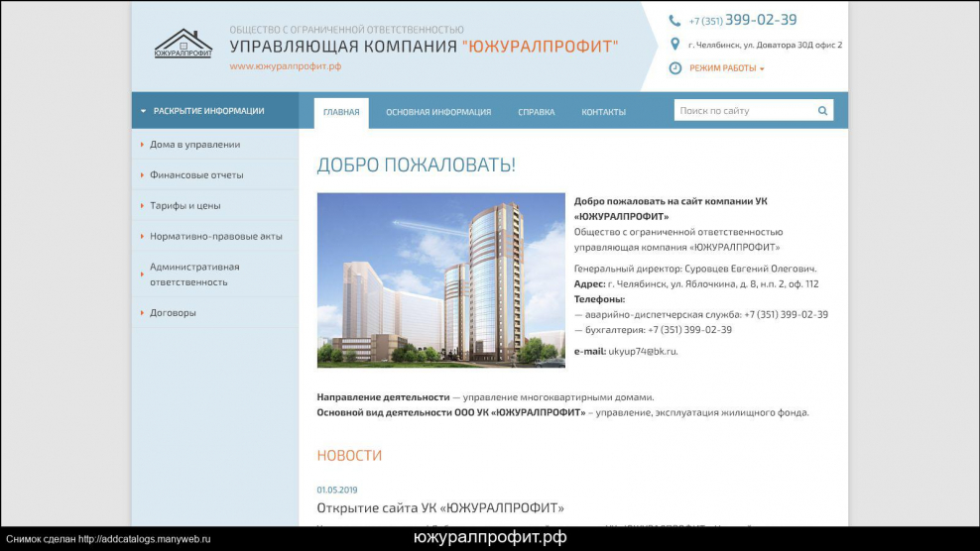Click the clock icon near Режим работы
This screenshot has height=551, width=980.
675,68
